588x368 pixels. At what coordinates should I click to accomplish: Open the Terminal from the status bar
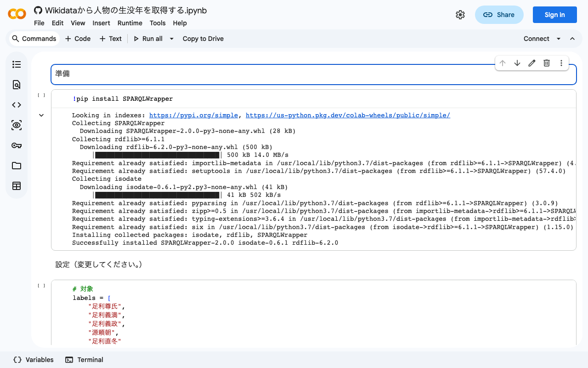(x=84, y=359)
